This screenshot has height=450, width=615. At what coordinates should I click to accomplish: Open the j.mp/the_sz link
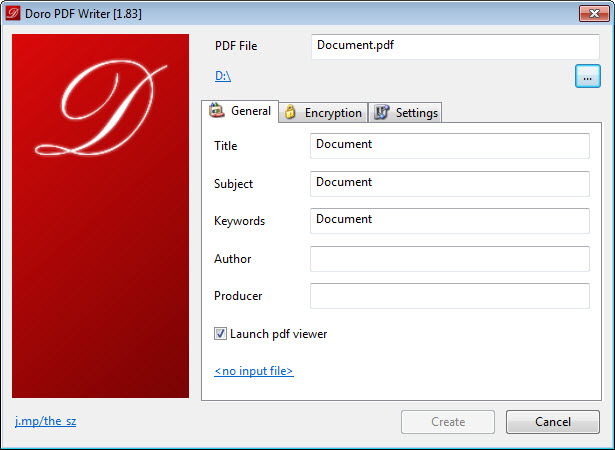pyautogui.click(x=45, y=421)
